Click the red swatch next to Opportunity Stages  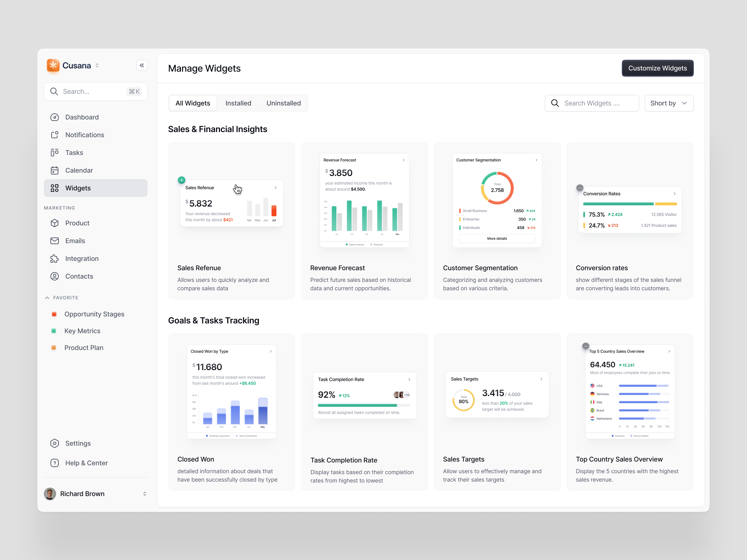[x=54, y=314]
